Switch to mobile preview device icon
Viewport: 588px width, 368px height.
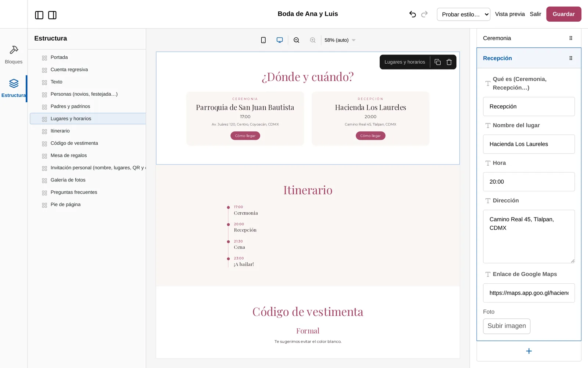coord(263,40)
